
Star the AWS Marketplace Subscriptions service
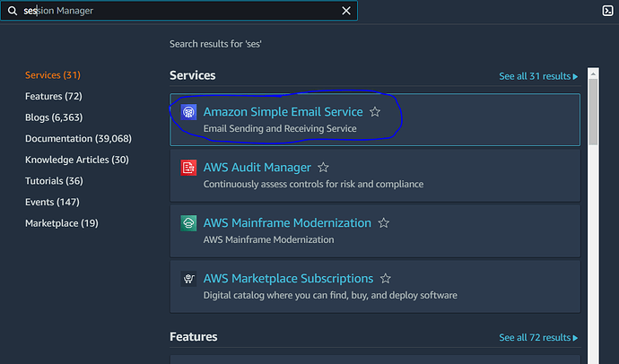tap(386, 279)
